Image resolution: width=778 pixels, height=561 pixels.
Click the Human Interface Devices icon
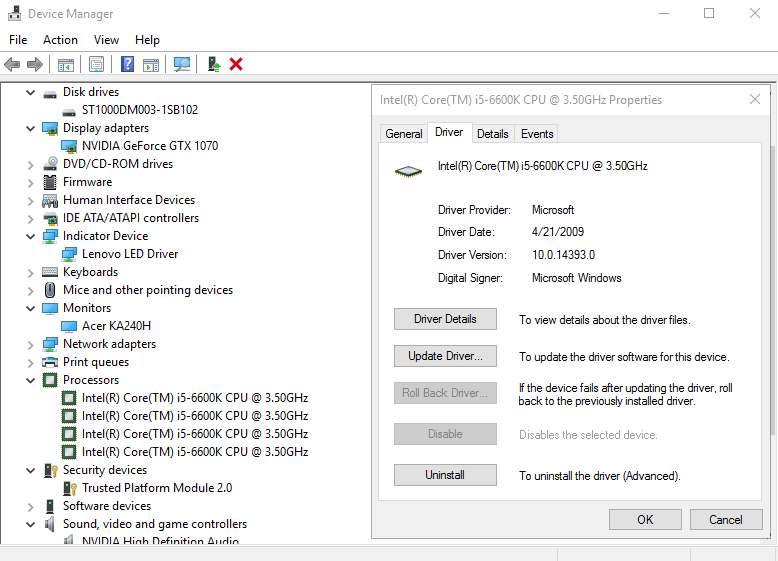pos(50,200)
